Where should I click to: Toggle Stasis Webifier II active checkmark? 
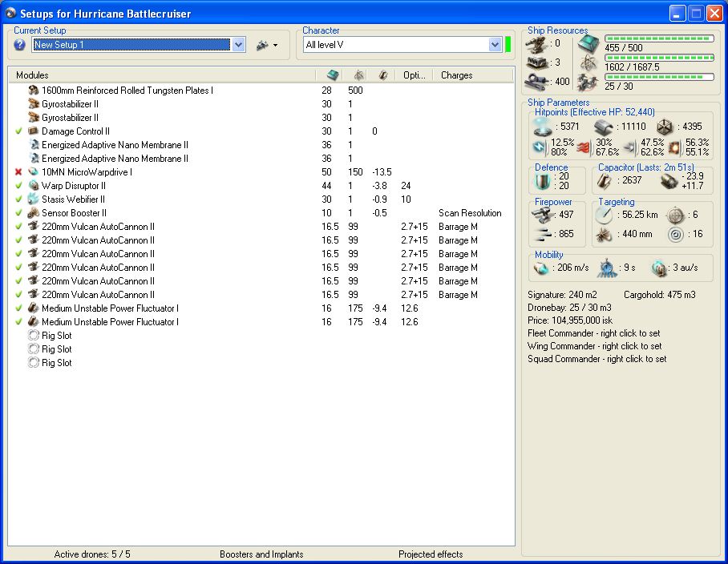[x=18, y=199]
